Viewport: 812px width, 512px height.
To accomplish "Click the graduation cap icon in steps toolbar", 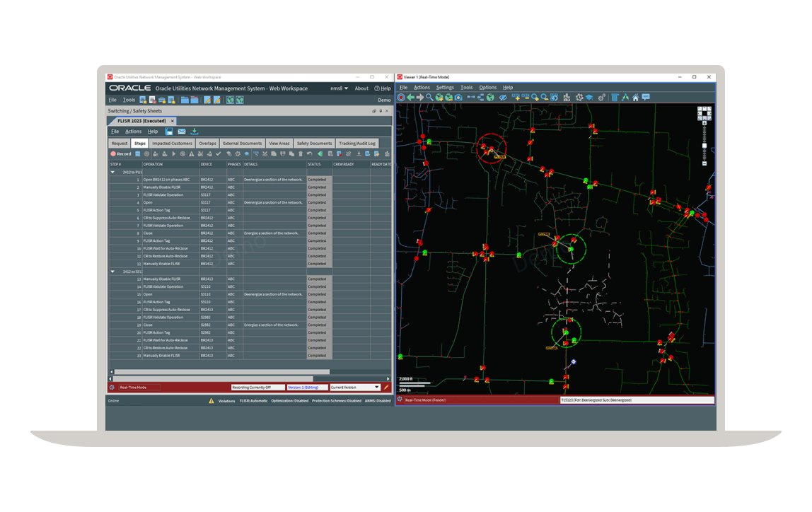I will coord(246,153).
